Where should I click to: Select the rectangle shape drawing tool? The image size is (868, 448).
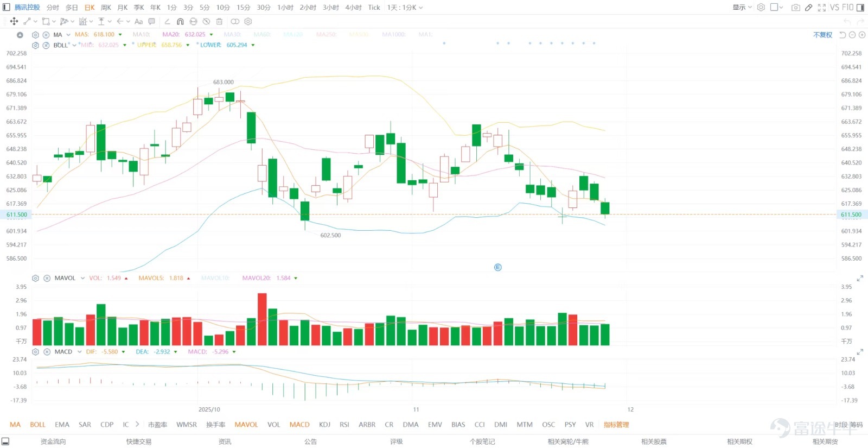click(46, 22)
